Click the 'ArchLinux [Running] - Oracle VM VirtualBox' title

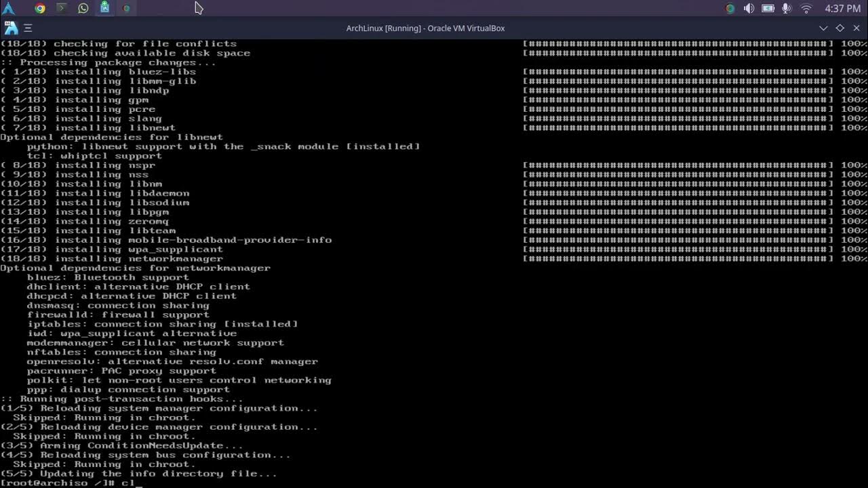click(x=425, y=28)
